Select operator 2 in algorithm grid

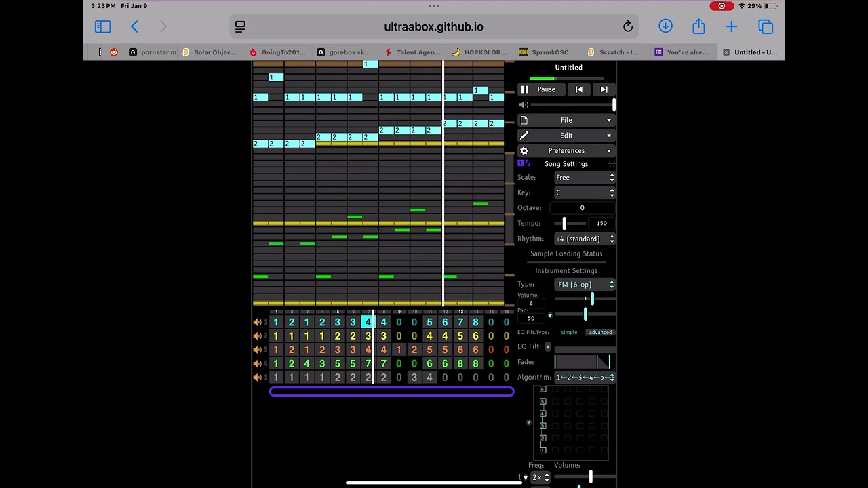point(542,438)
